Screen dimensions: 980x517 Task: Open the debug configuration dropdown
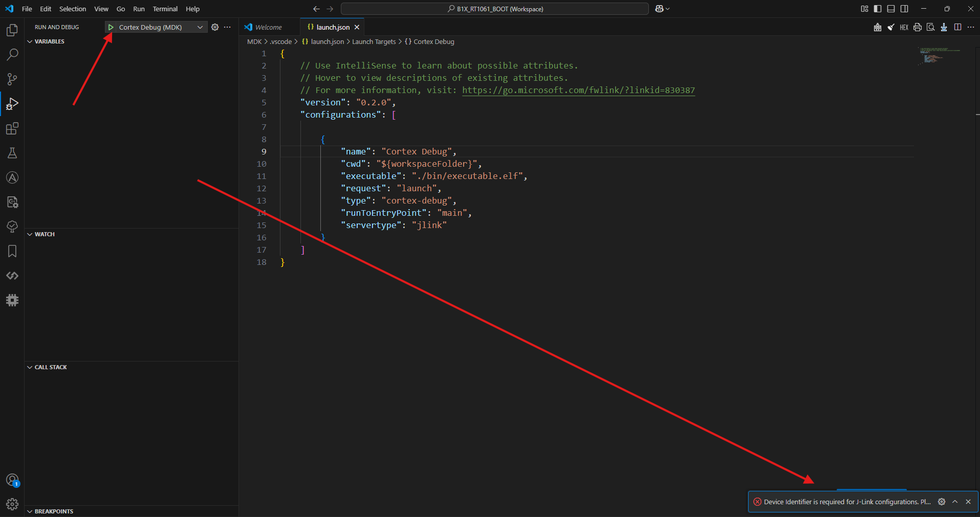[199, 27]
